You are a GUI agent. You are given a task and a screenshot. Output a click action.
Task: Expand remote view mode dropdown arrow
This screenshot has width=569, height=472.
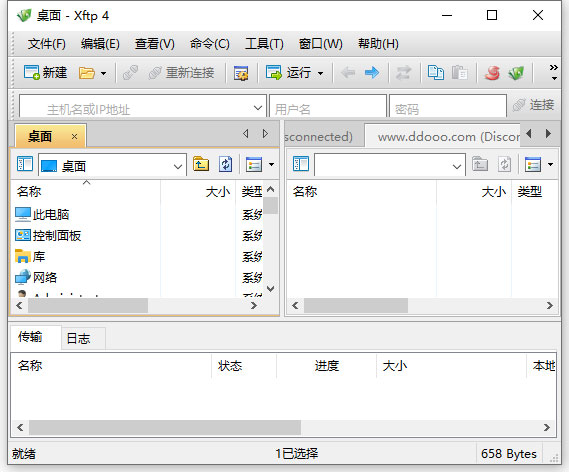pyautogui.click(x=550, y=165)
